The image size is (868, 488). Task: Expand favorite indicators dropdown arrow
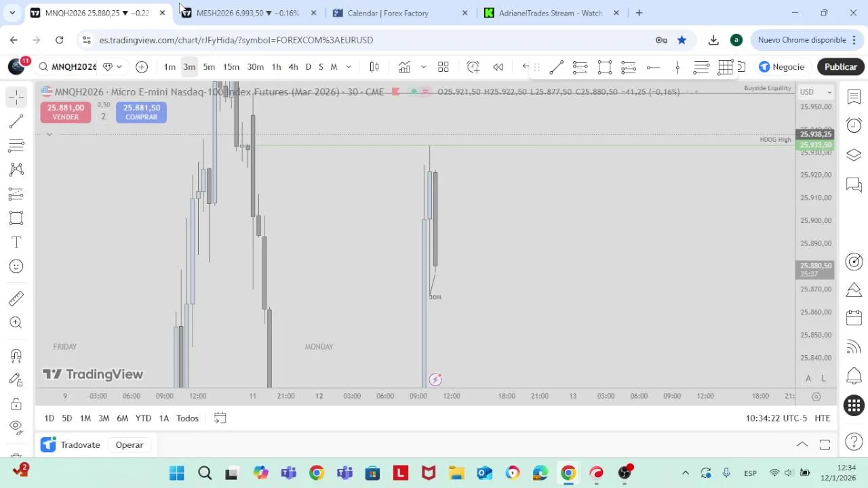coord(423,66)
